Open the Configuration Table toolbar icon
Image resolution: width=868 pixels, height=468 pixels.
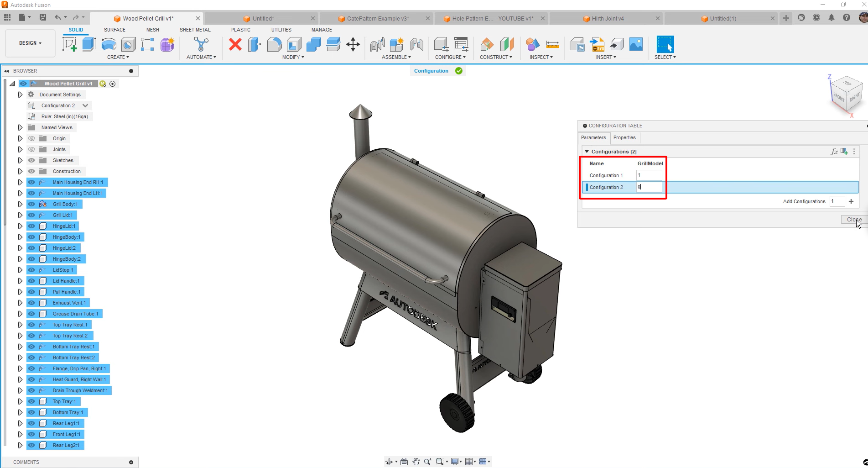pyautogui.click(x=461, y=44)
